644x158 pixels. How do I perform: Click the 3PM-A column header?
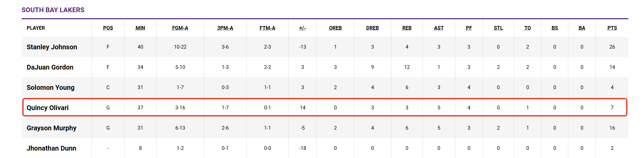pos(225,28)
